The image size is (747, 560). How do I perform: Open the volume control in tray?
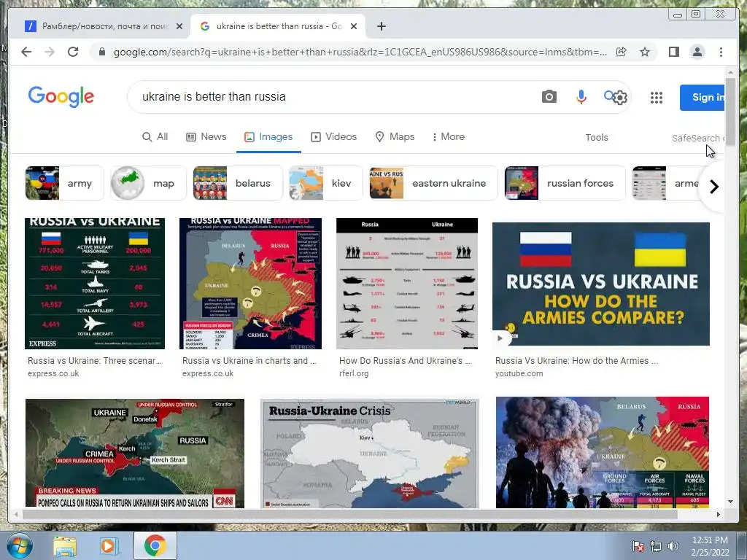(x=673, y=546)
